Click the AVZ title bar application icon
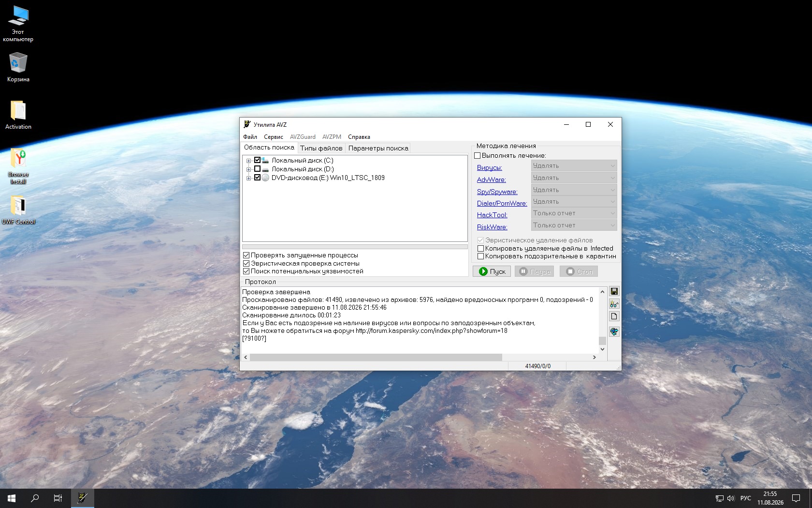This screenshot has height=508, width=812. click(x=247, y=124)
